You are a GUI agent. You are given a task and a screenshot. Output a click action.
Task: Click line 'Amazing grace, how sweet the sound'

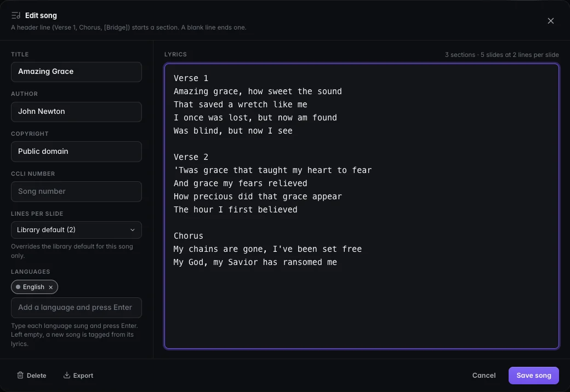pyautogui.click(x=258, y=91)
